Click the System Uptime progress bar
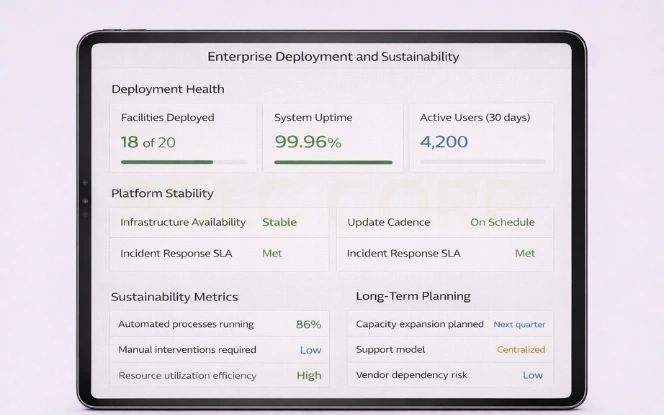The image size is (664, 415). (333, 162)
